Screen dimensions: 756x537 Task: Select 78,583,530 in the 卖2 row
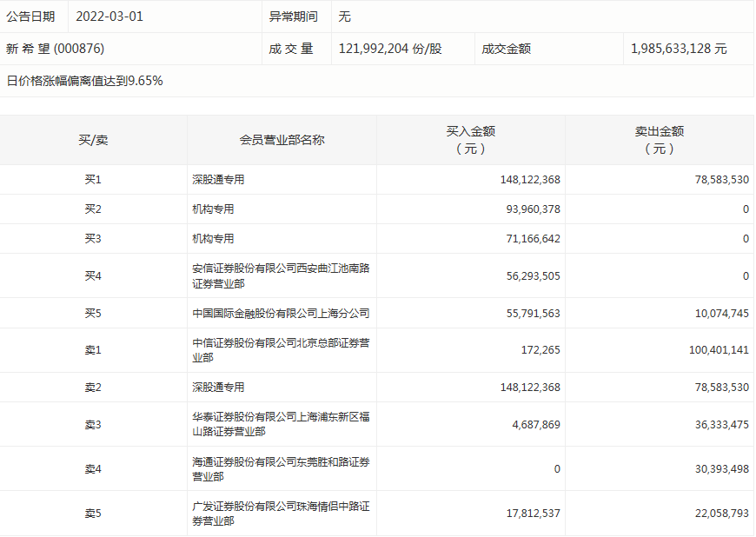tap(722, 388)
